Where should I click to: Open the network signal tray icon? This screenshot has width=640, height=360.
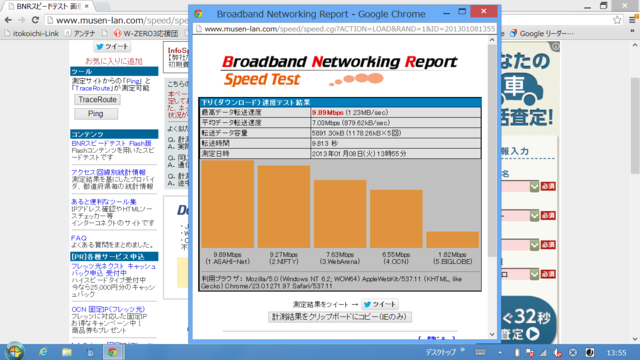[543, 352]
